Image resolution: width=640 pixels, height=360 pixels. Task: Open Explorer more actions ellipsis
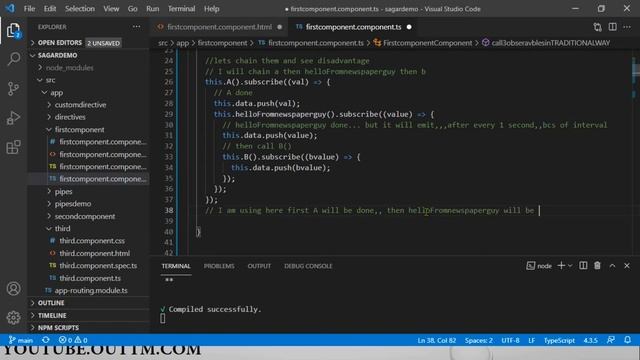(136, 27)
